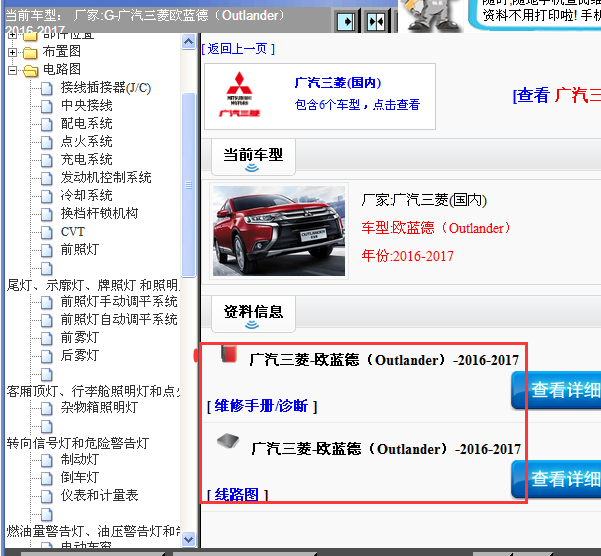
Task: Click 查看详细 button for 维修手册
Action: pos(556,390)
